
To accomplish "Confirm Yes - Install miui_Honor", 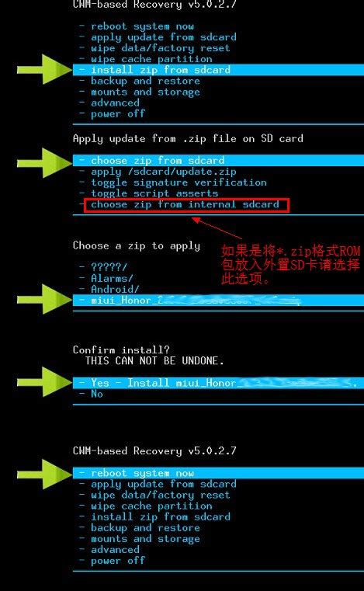I will click(219, 383).
